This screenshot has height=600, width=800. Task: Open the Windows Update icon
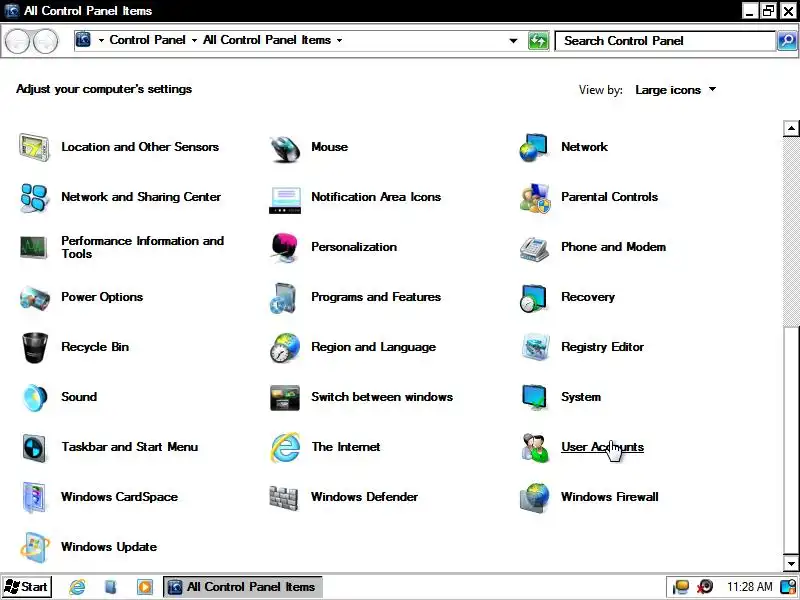[x=35, y=547]
